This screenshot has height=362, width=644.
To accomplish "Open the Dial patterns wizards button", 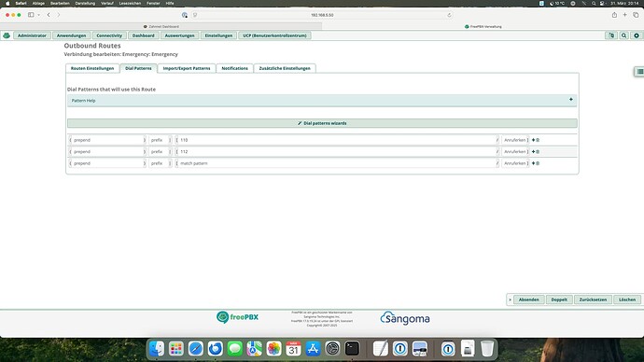I will [x=322, y=123].
